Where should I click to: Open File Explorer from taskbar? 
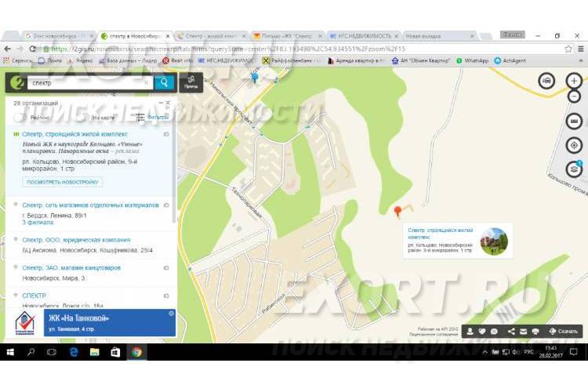95,352
